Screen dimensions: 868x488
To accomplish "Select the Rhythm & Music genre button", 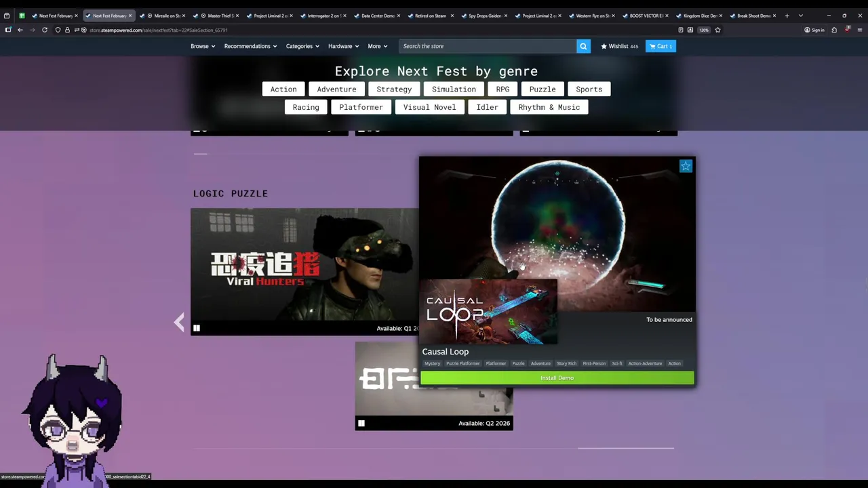I will point(549,107).
